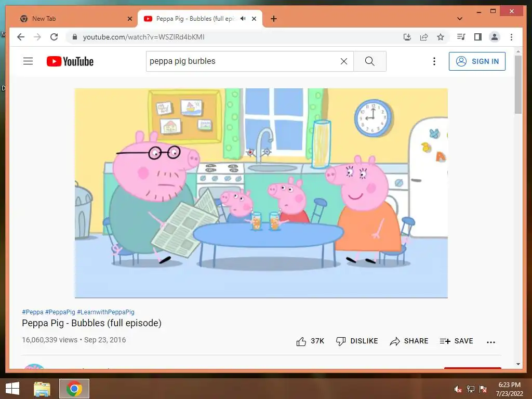Open the Windows Start menu
Viewport: 532px width, 399px height.
pos(12,389)
